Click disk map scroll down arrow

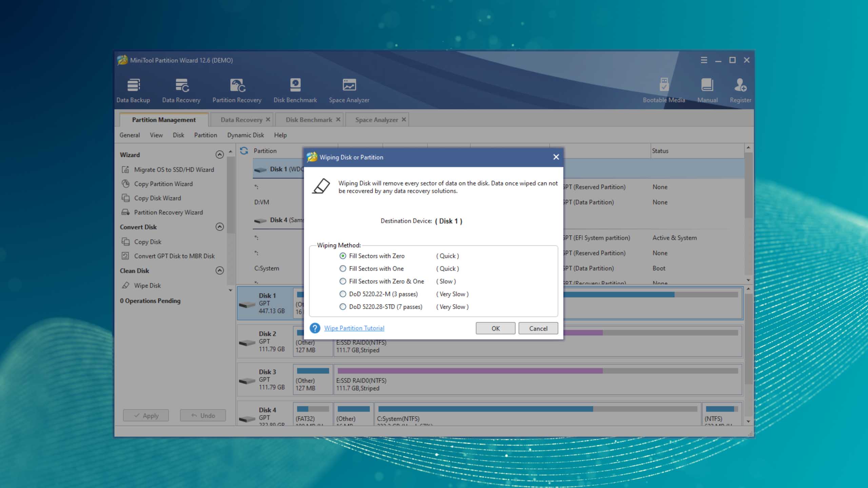[x=748, y=421]
